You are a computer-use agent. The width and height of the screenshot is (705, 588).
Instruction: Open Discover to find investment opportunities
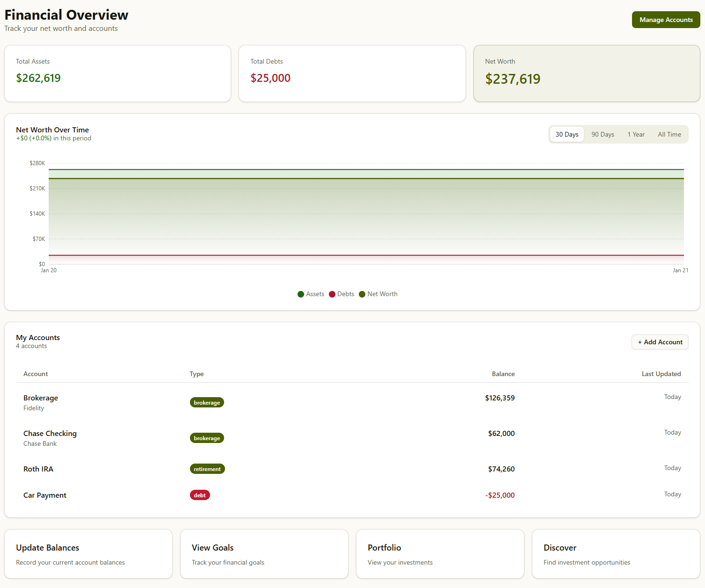pyautogui.click(x=616, y=554)
